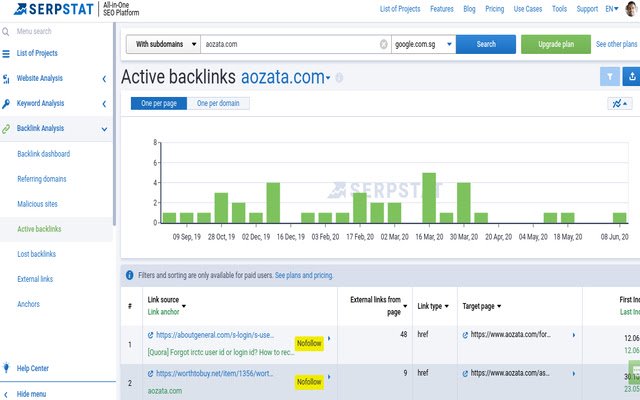Click the blue Search button

tap(486, 44)
